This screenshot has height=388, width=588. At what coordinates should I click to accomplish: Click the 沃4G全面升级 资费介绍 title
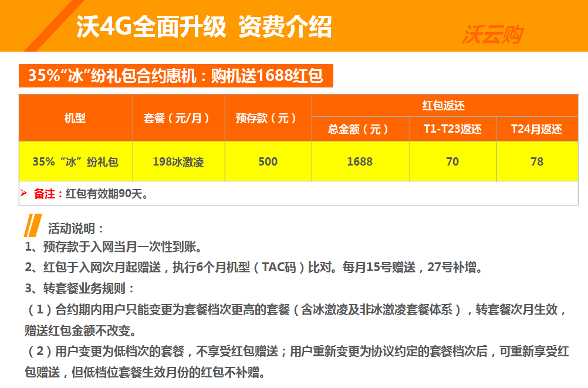coord(204,27)
